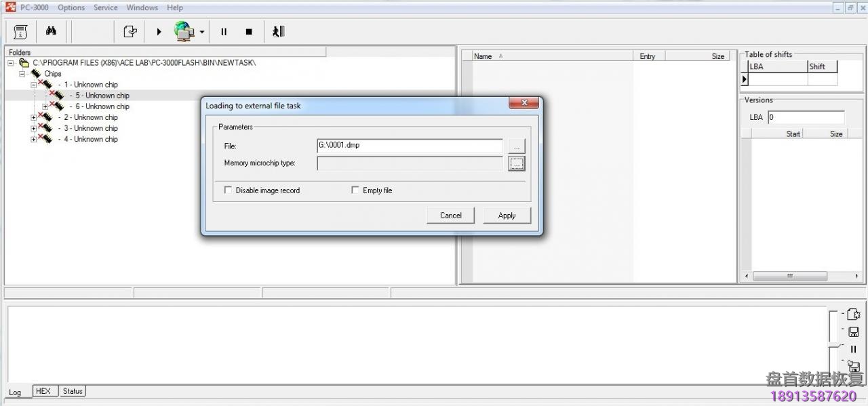Open dropdown arrow next to globe icon
This screenshot has height=406, width=868.
coord(202,32)
